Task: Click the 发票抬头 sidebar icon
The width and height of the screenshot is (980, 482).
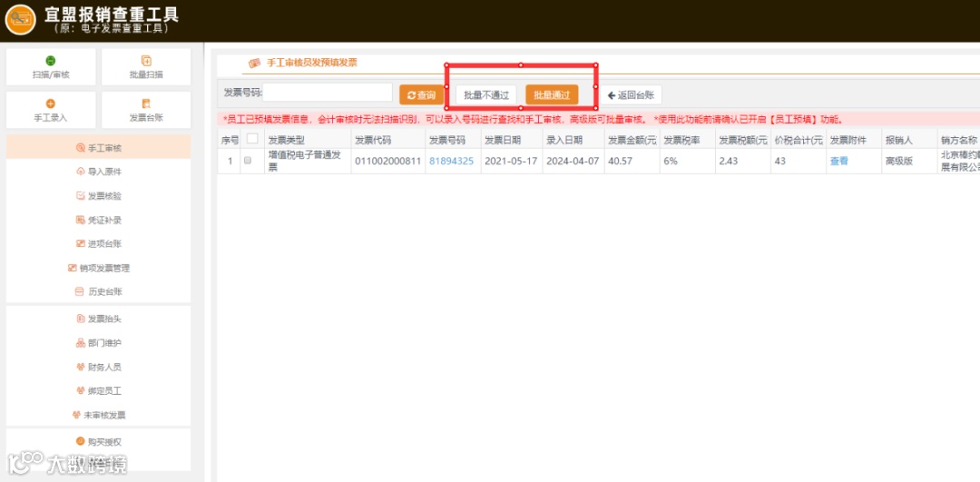Action: coord(80,319)
